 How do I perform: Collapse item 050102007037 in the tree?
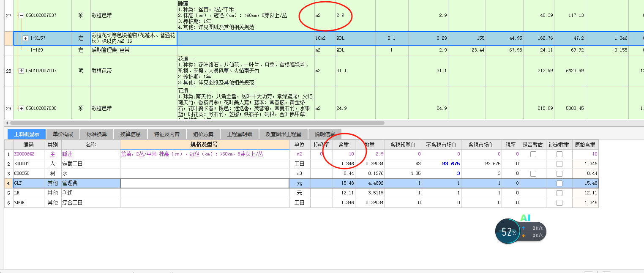21,15
